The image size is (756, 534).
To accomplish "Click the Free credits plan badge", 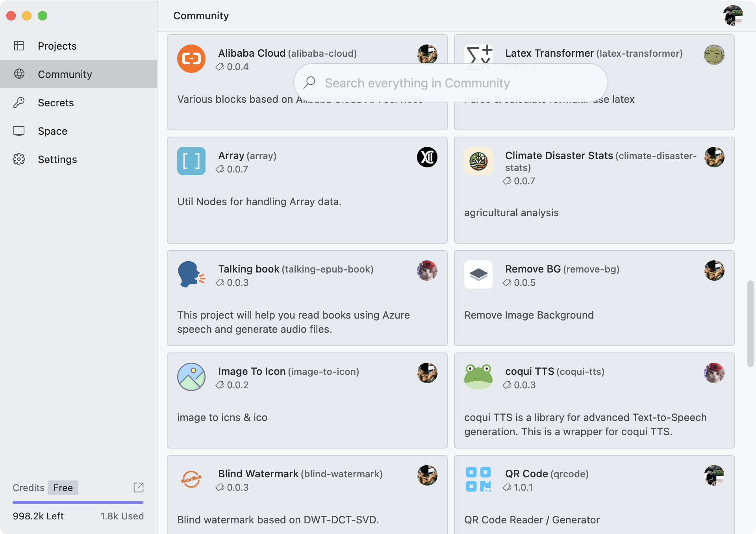I will click(63, 488).
